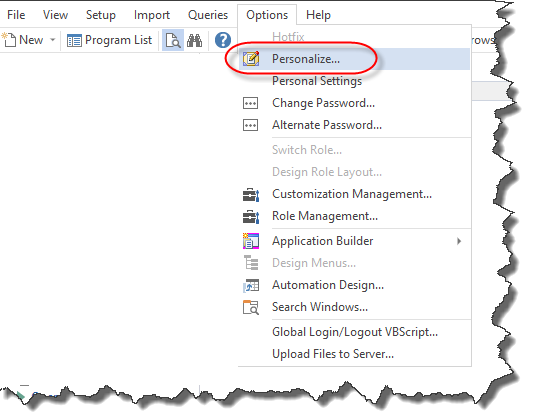Click the Customization Management toolbox icon
Screen dimensions: 538x415
click(x=251, y=194)
